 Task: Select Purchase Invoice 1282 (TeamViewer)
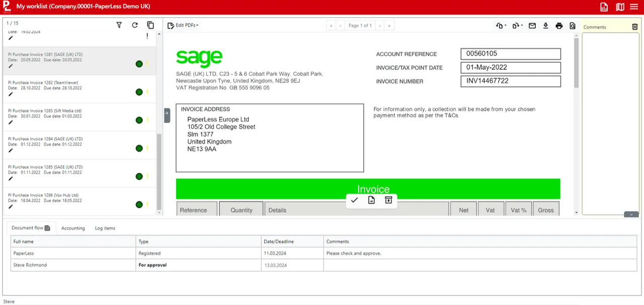[79, 89]
